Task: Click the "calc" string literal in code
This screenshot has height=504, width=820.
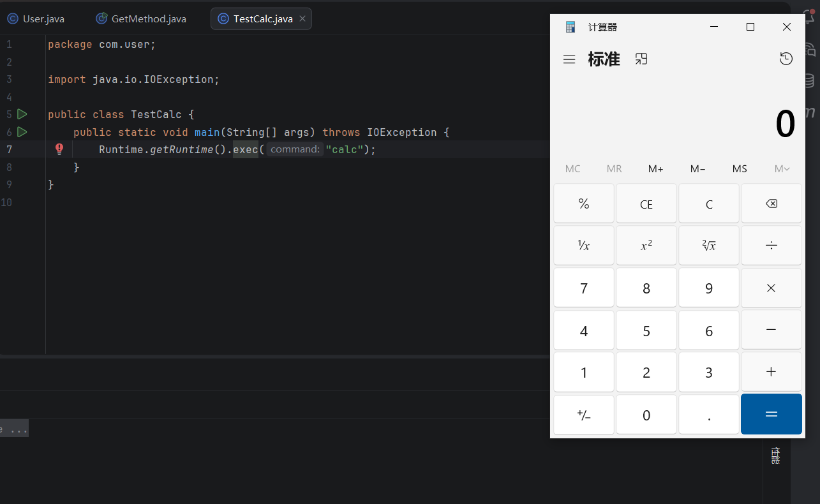Action: (x=344, y=149)
